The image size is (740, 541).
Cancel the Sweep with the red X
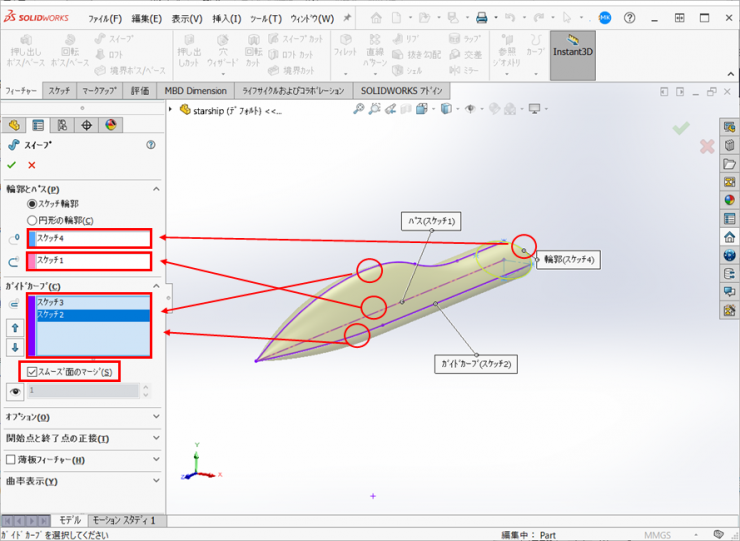[32, 164]
